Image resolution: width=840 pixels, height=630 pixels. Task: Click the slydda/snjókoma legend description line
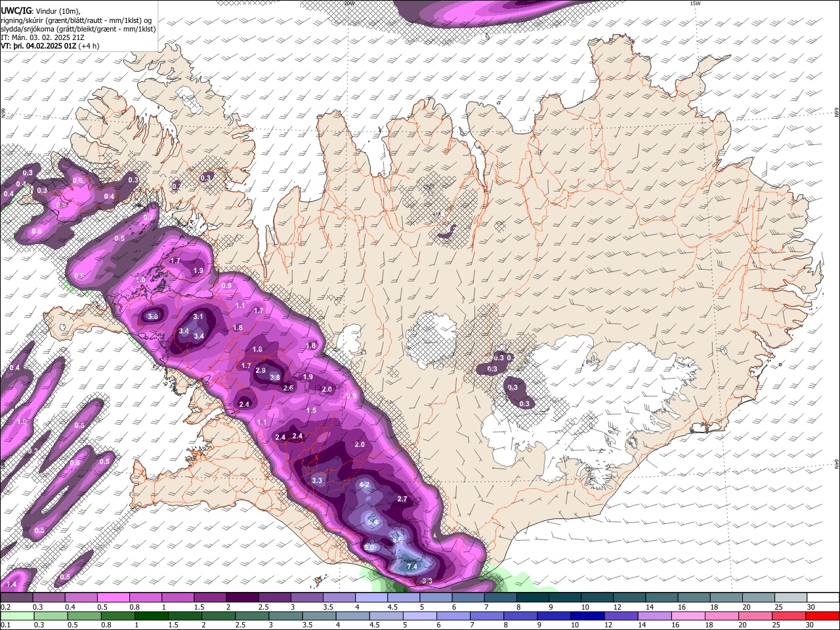[78, 29]
